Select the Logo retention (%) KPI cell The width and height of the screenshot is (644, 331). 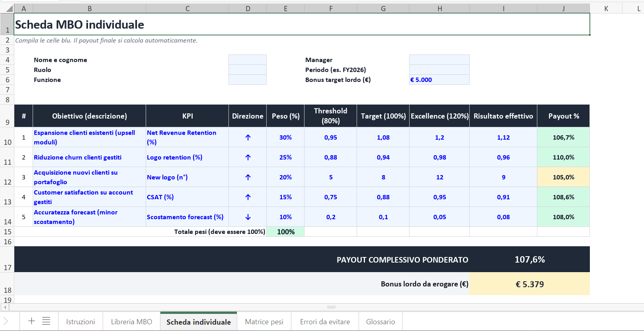click(187, 157)
